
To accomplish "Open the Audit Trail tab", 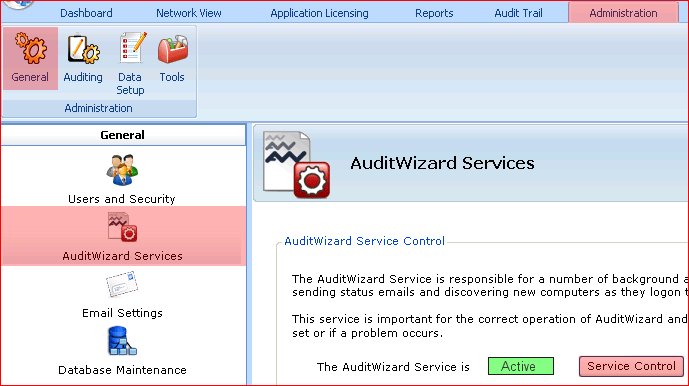I will click(x=519, y=13).
